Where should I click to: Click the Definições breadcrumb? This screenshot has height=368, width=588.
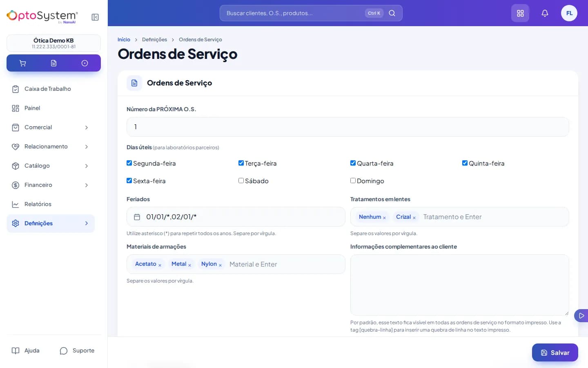154,40
